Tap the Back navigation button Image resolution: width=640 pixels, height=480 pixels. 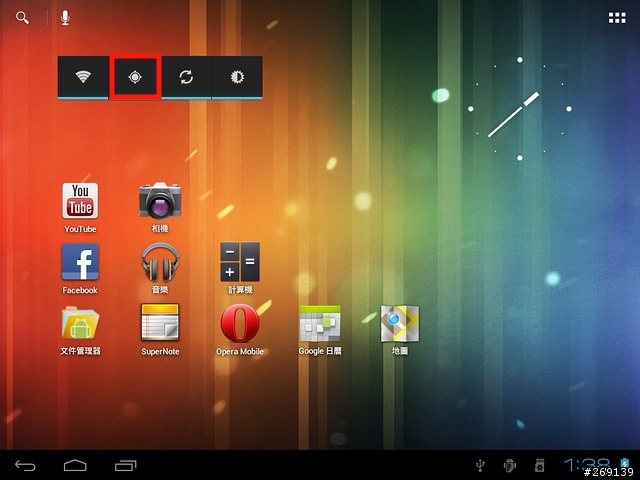click(25, 465)
